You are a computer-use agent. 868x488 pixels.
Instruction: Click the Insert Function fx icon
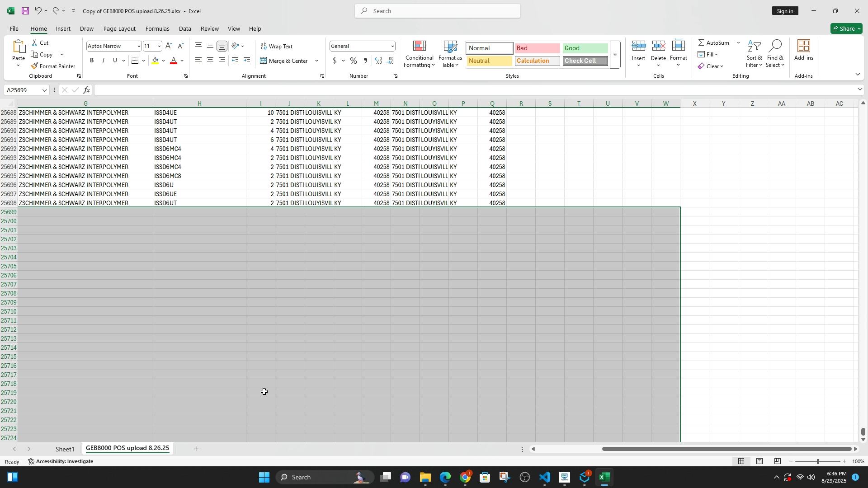pos(87,90)
